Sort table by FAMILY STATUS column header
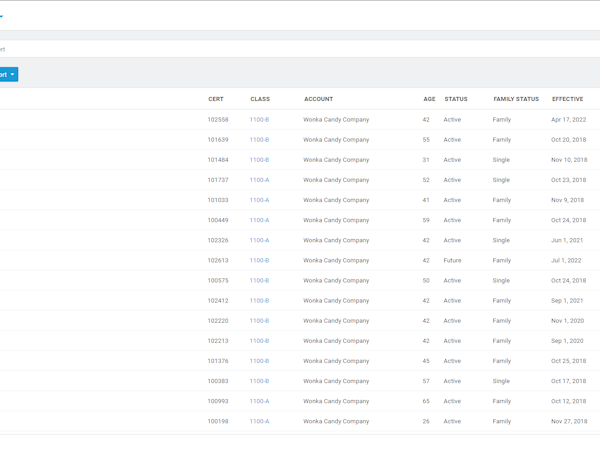 [516, 99]
